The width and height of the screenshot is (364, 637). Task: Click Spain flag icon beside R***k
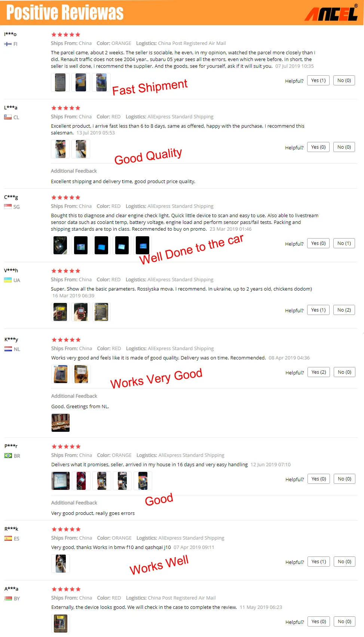[x=8, y=539]
